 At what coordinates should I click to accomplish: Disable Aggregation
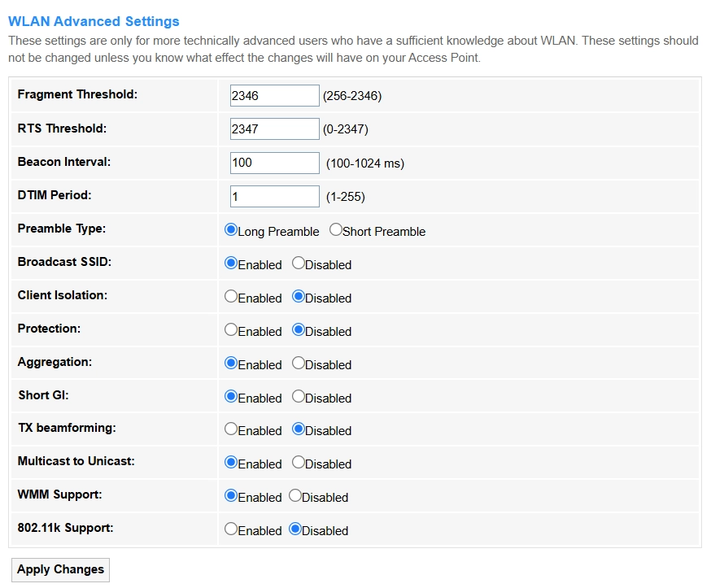point(299,364)
